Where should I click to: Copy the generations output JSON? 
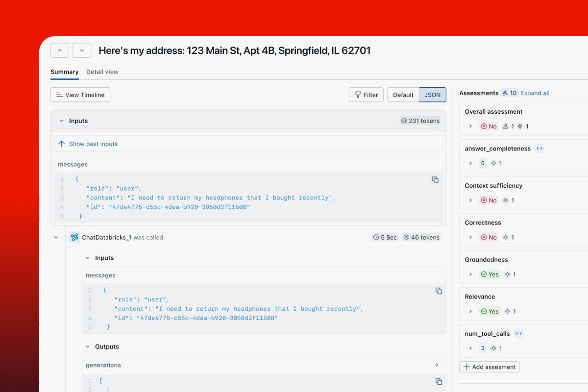(439, 381)
